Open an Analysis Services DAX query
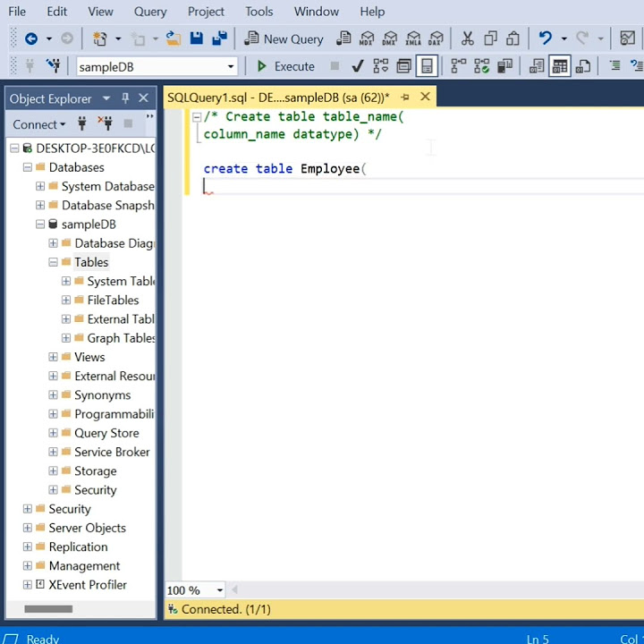The width and height of the screenshot is (644, 644). (436, 38)
